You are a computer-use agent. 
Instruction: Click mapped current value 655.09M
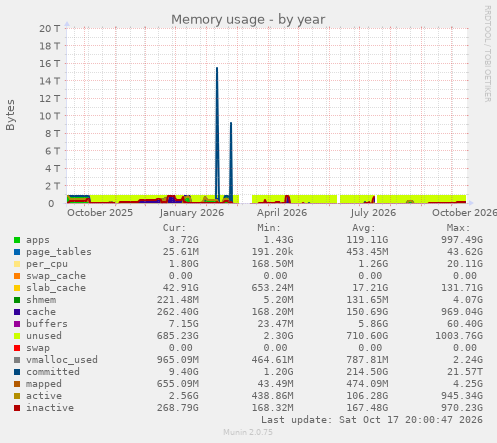pyautogui.click(x=178, y=384)
